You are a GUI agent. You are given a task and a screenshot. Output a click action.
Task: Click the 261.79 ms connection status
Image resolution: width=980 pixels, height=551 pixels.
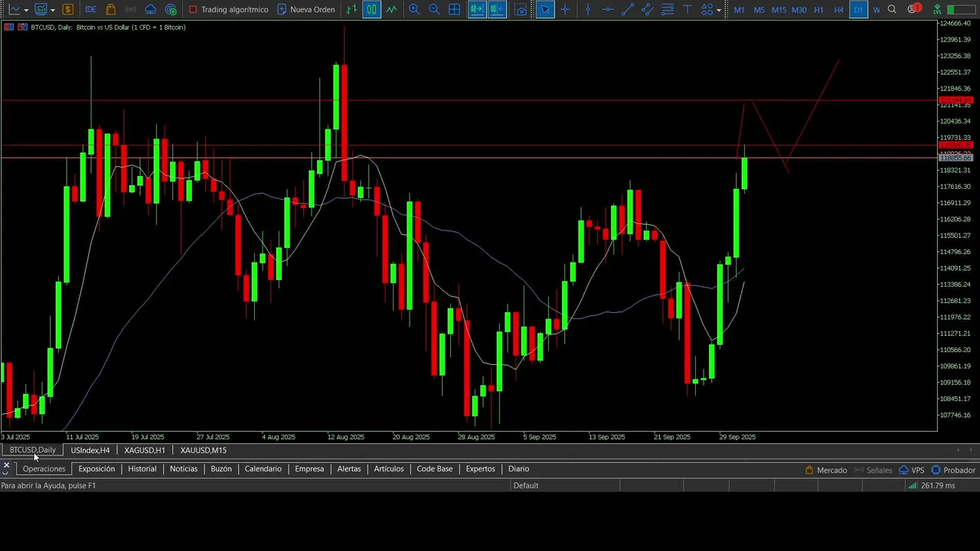click(932, 485)
